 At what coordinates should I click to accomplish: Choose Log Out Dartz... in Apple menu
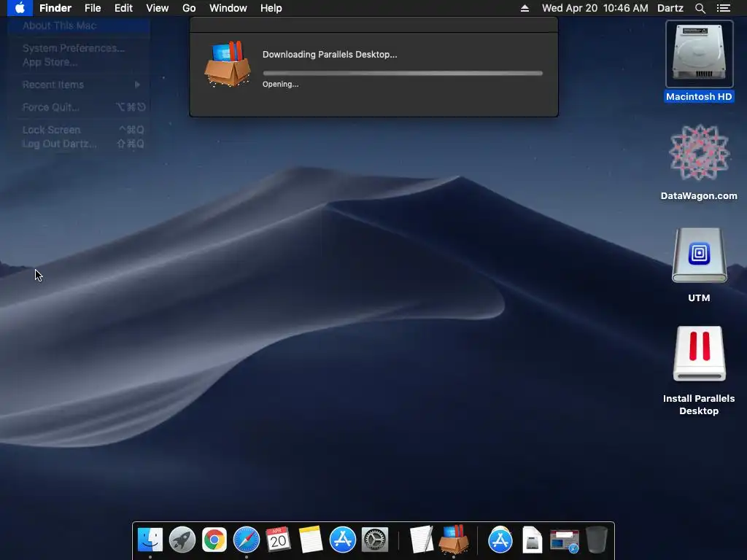click(79, 144)
